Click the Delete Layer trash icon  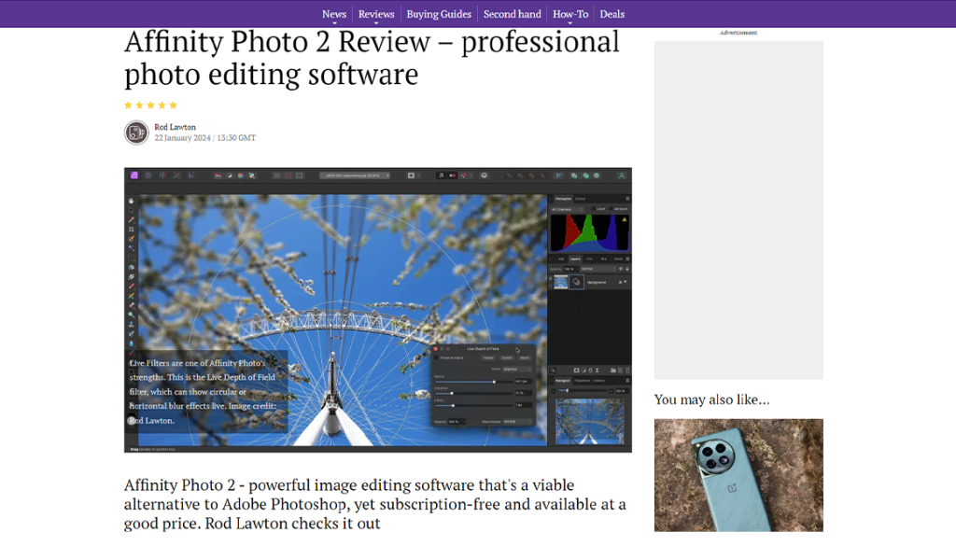coord(627,370)
